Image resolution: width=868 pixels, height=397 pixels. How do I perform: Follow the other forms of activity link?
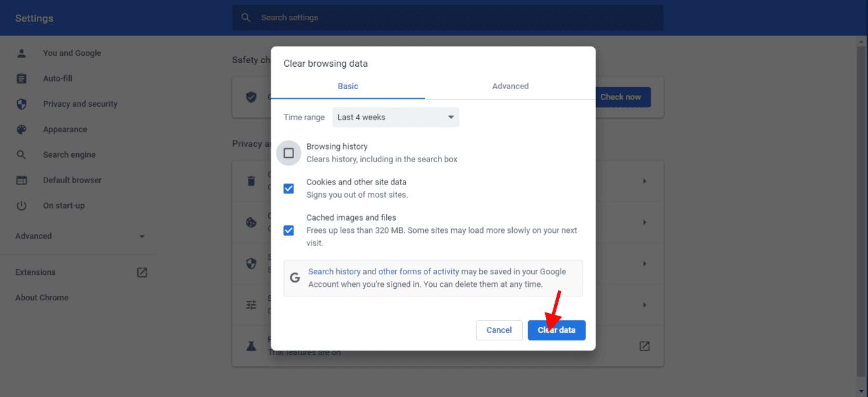418,272
